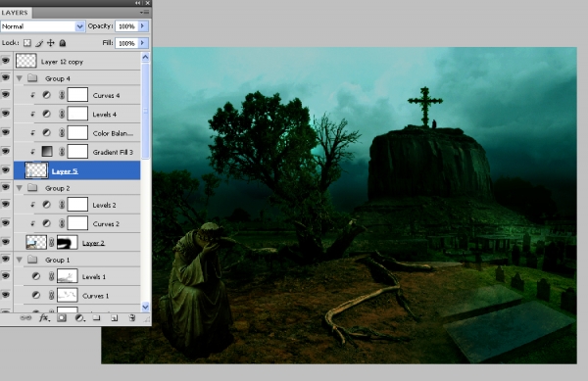
Task: Create a new fill or adjustment layer
Action: coord(79,318)
